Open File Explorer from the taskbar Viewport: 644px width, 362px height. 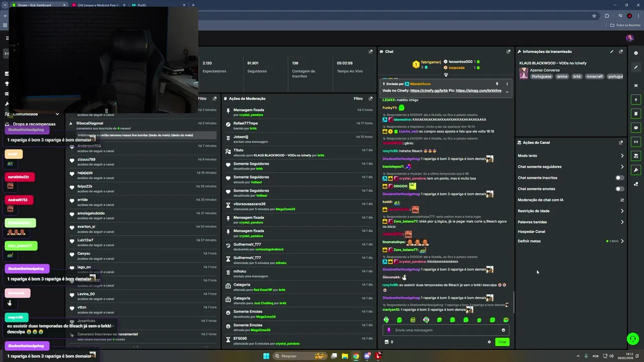(345, 356)
